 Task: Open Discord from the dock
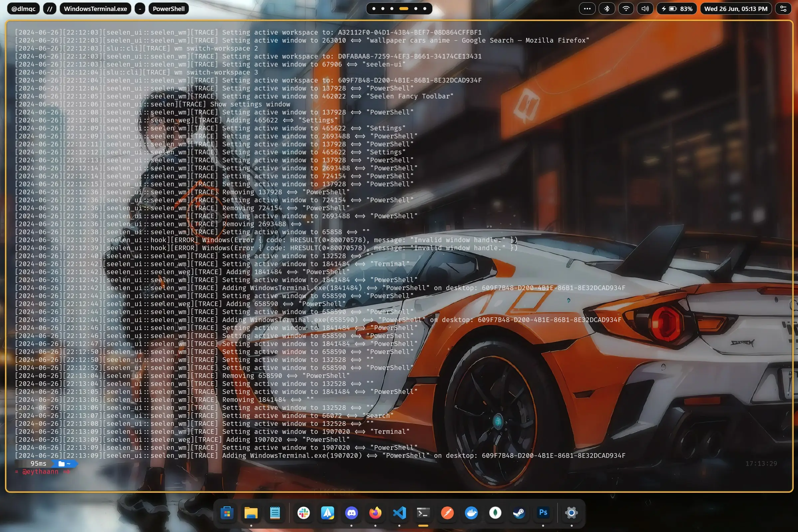351,513
